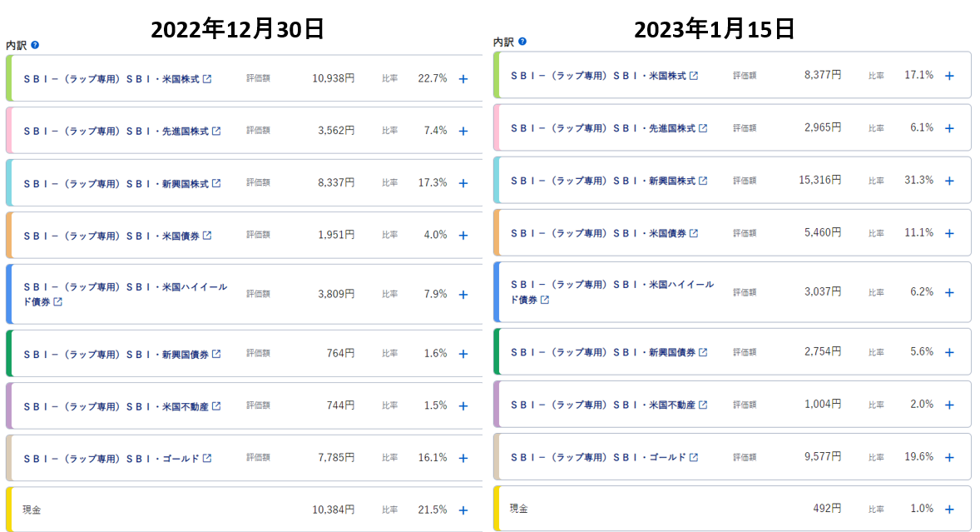This screenshot has width=980, height=532.
Task: Click the 7,785円 gold valuation
Action: (336, 458)
